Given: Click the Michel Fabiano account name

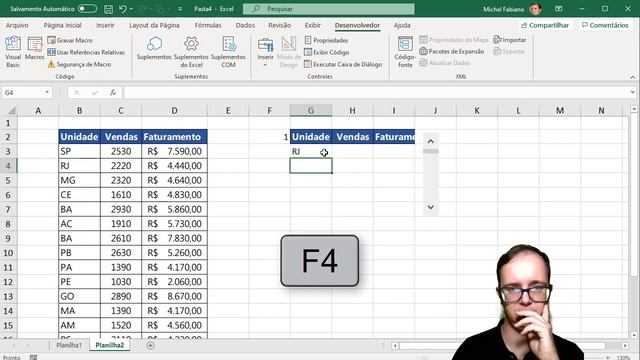Looking at the screenshot, I should coord(503,9).
